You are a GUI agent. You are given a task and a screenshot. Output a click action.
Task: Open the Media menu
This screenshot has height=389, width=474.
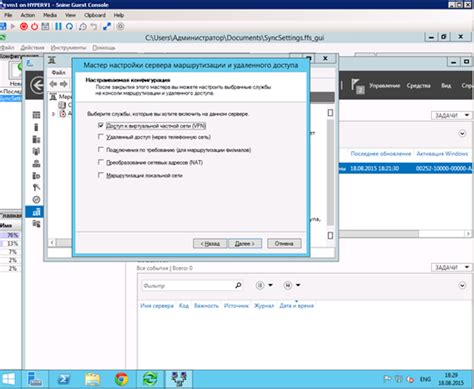tap(50, 15)
